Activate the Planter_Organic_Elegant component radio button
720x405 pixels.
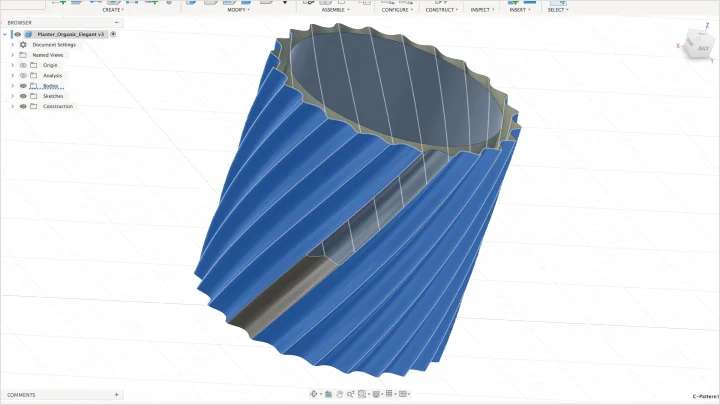[113, 34]
